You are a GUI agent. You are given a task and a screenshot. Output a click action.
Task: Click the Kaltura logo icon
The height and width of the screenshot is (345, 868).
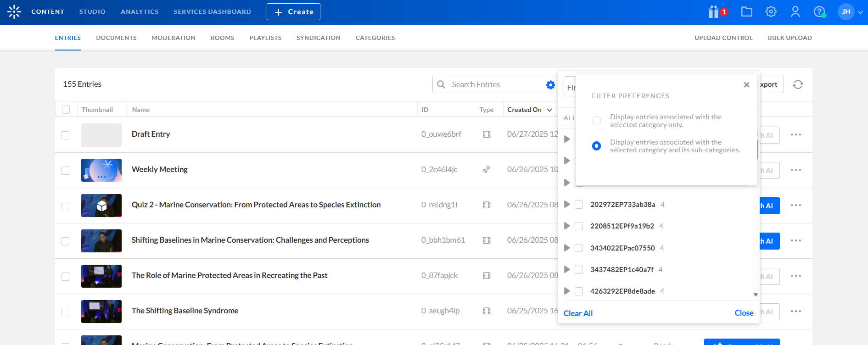(14, 12)
